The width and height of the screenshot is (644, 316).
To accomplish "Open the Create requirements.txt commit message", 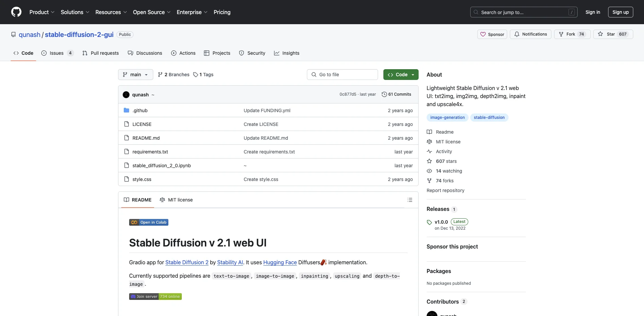I will pyautogui.click(x=269, y=152).
